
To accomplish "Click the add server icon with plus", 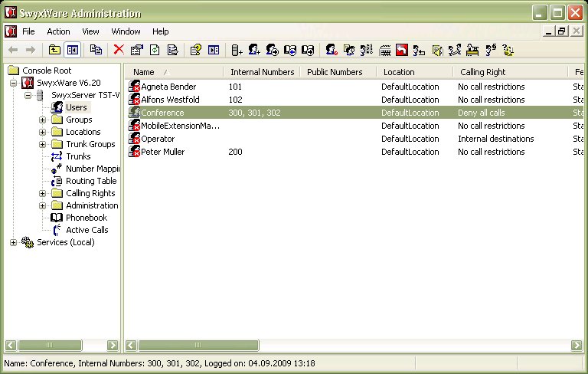I will (237, 50).
